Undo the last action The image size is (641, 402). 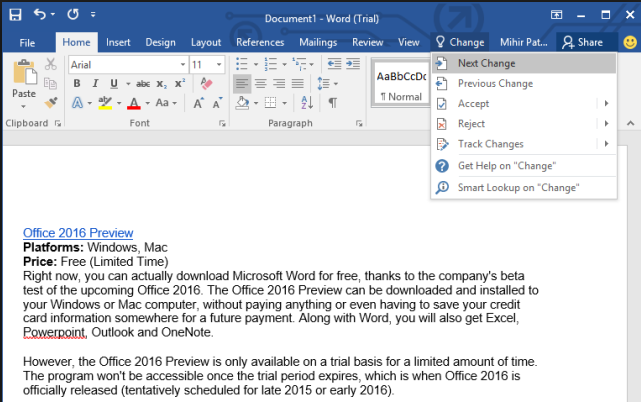pos(40,15)
